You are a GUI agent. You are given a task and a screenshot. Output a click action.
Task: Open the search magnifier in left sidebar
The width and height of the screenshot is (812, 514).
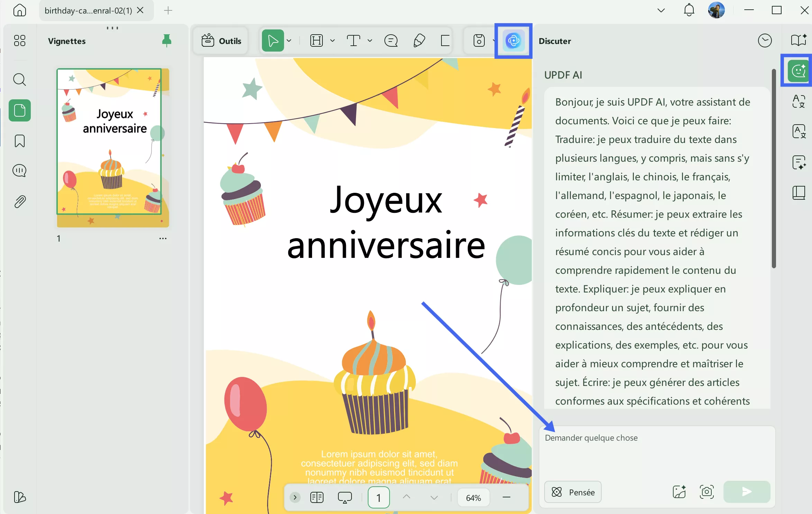(x=19, y=80)
